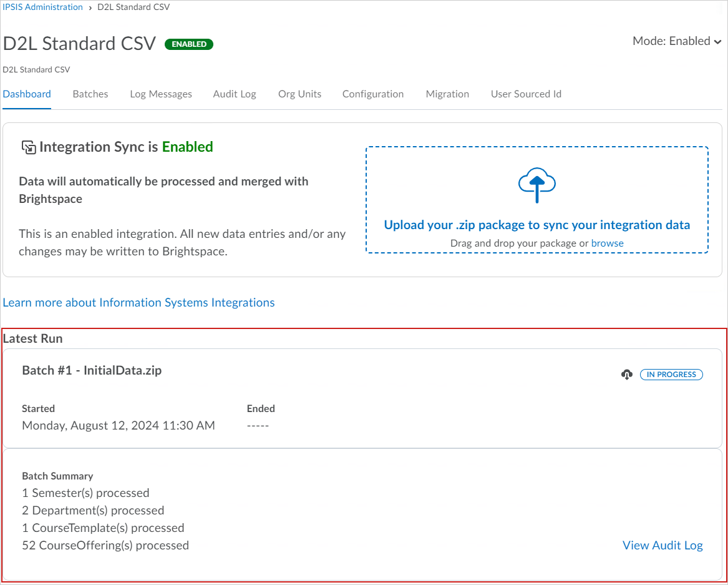Click the IN PROGRESS status badge

pos(671,375)
